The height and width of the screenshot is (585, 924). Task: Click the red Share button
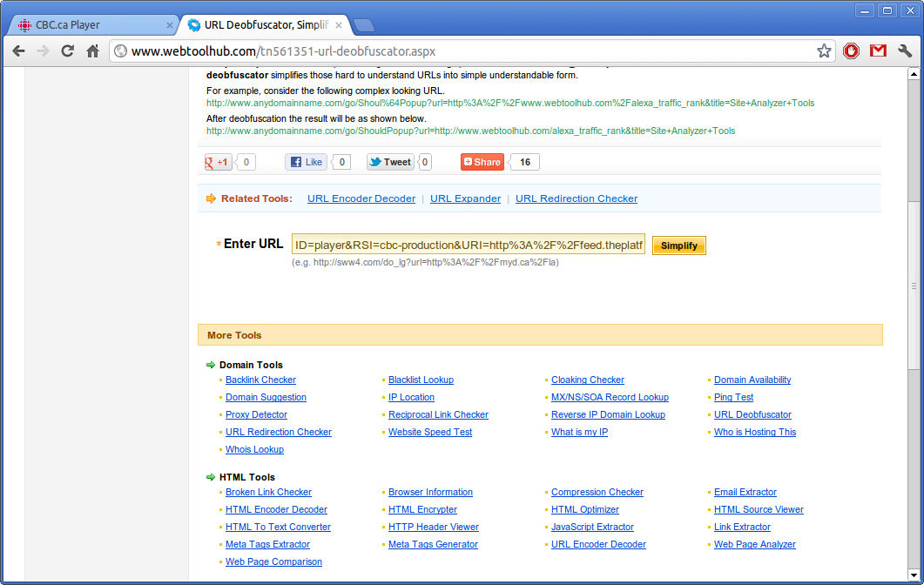pos(482,162)
